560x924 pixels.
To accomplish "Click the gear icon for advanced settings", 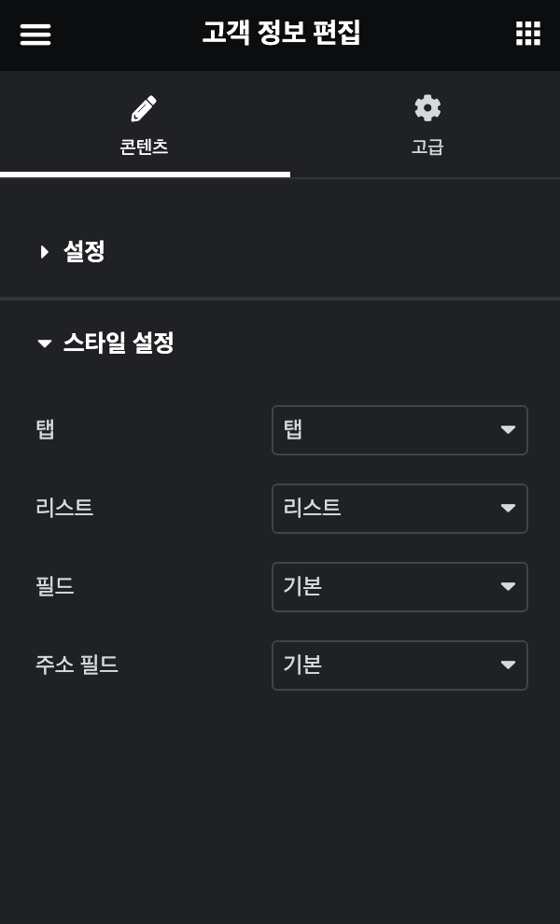I will coord(427,108).
